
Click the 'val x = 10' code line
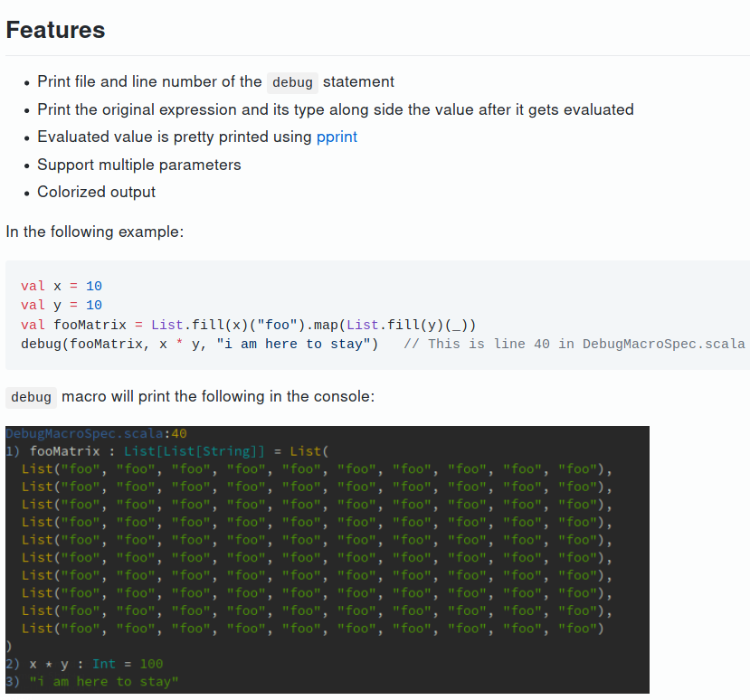coord(62,286)
